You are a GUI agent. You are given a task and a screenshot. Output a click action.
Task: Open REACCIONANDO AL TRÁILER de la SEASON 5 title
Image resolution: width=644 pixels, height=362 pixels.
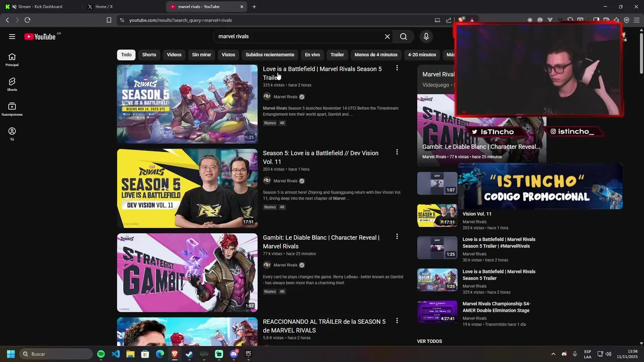click(x=324, y=326)
